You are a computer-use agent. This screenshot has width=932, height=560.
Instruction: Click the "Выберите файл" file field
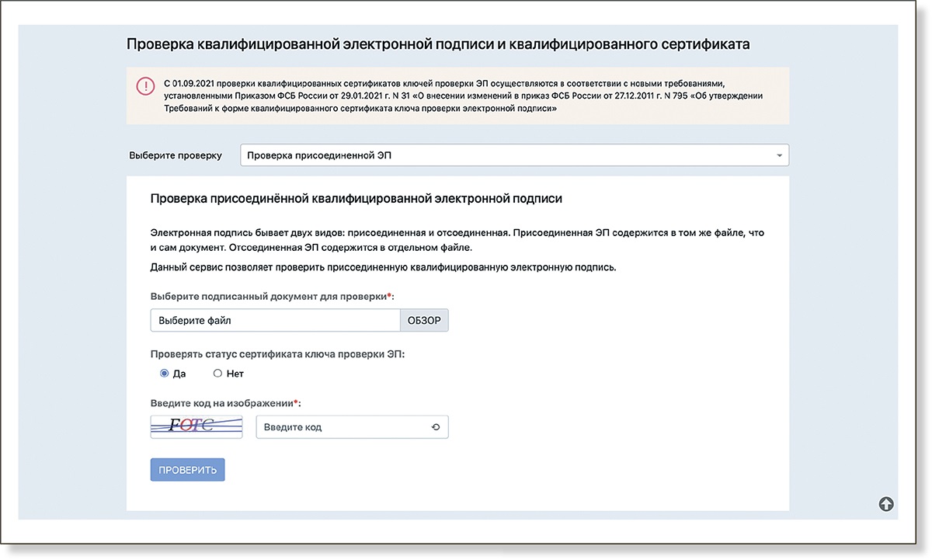(x=275, y=321)
